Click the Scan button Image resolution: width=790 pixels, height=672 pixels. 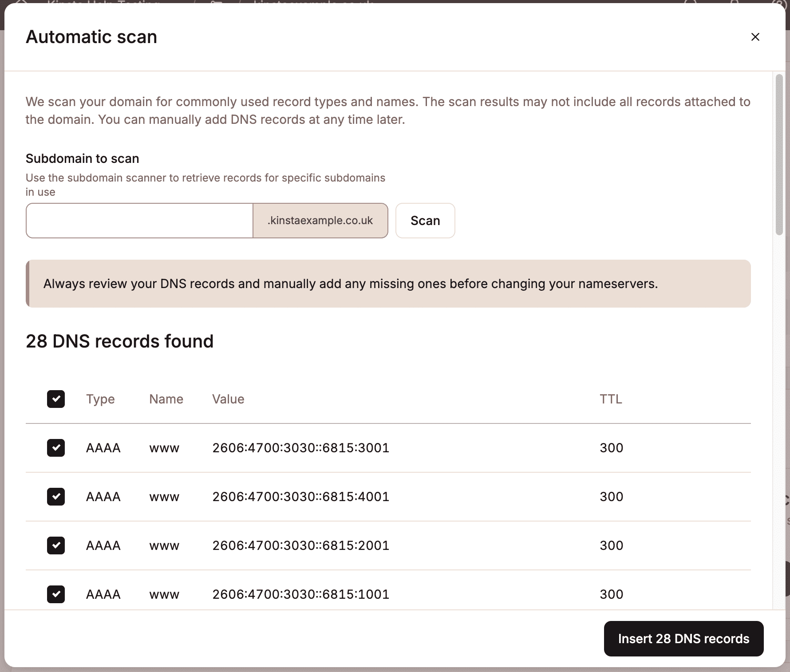point(425,221)
